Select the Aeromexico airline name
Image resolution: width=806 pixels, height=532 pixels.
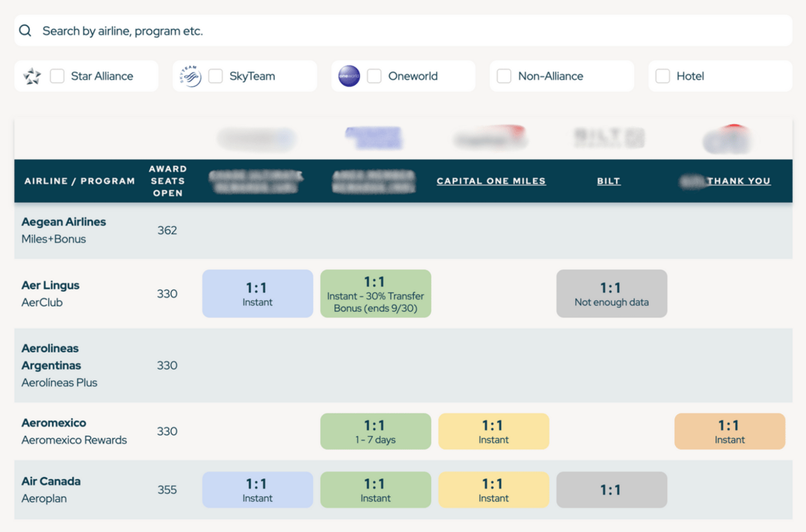54,423
